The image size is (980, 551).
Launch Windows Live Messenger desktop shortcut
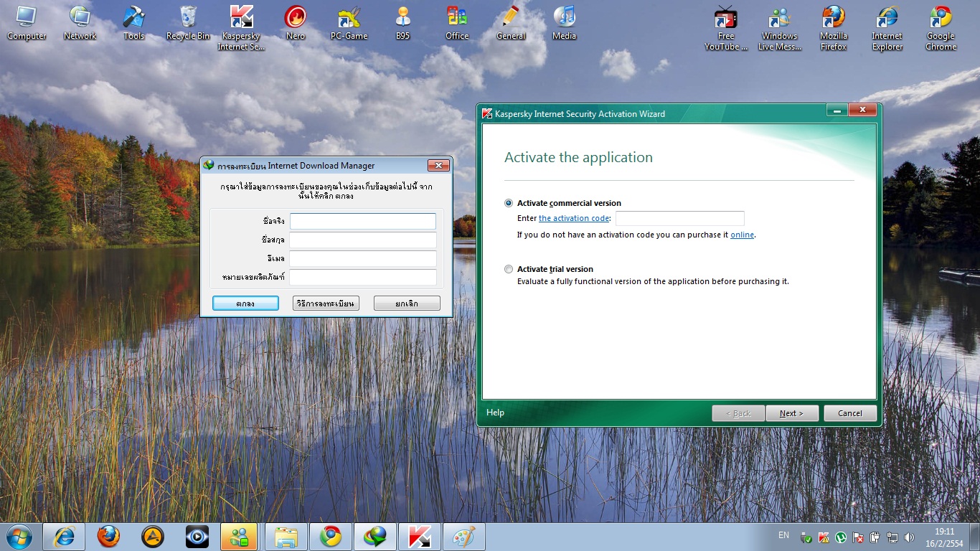pos(780,28)
